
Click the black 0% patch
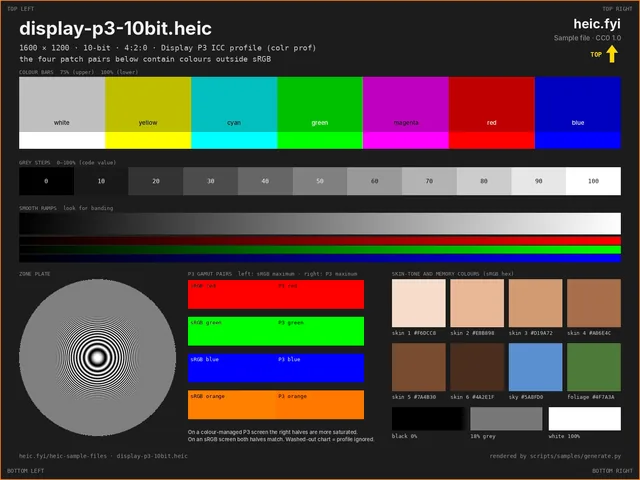(428, 418)
